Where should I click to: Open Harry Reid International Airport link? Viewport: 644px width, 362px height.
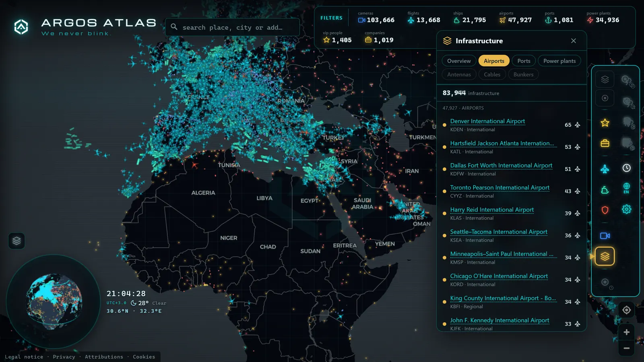coord(492,210)
